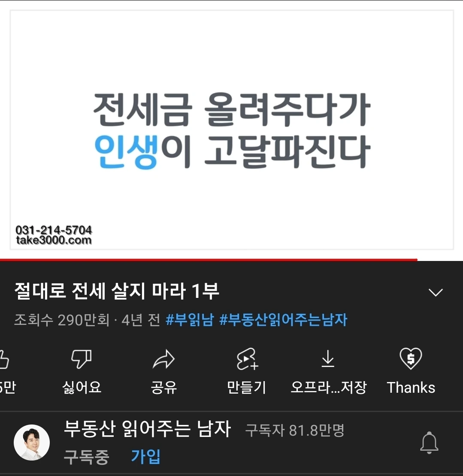The height and width of the screenshot is (476, 463).
Task: Tap the thumbs-up like icon
Action: (4, 359)
